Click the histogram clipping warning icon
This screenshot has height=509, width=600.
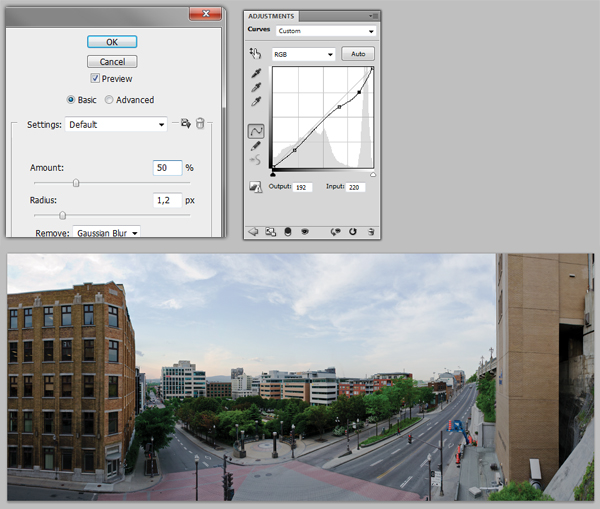pos(255,187)
